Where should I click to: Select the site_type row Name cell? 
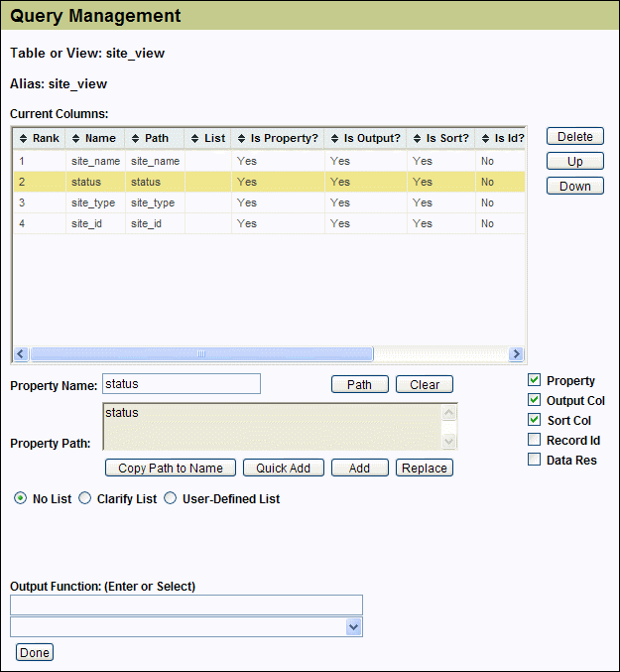click(x=95, y=202)
